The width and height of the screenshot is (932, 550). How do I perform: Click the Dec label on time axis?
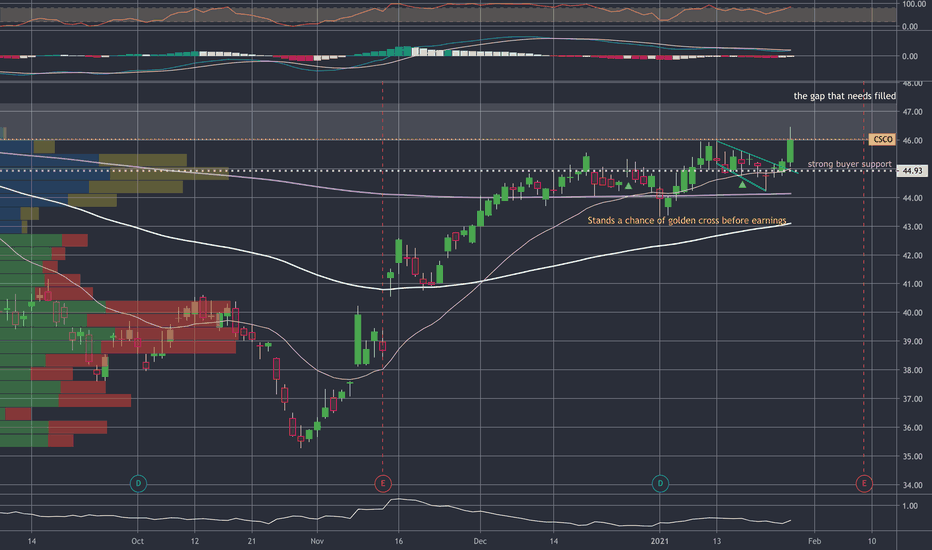480,541
